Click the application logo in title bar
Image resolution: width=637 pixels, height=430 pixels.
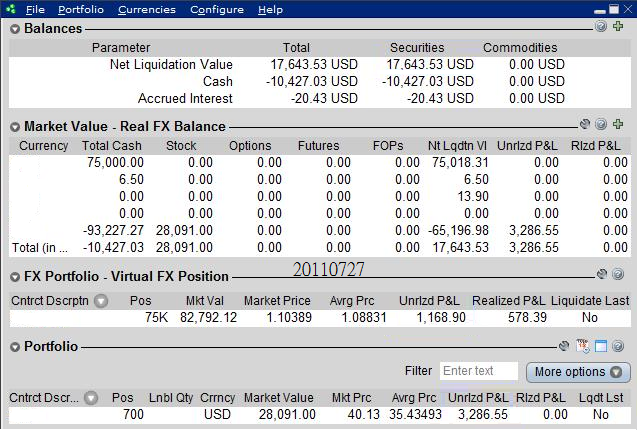11,9
